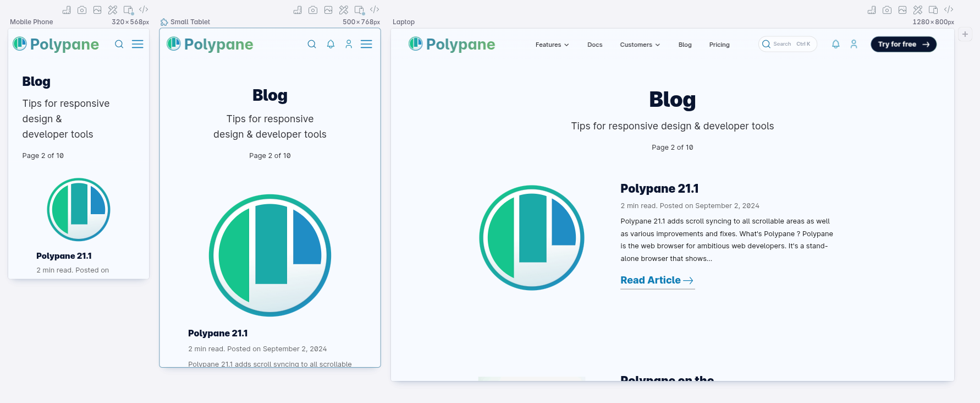Click the Polypane logo in Mobile Phone pane
980x403 pixels.
click(x=56, y=44)
